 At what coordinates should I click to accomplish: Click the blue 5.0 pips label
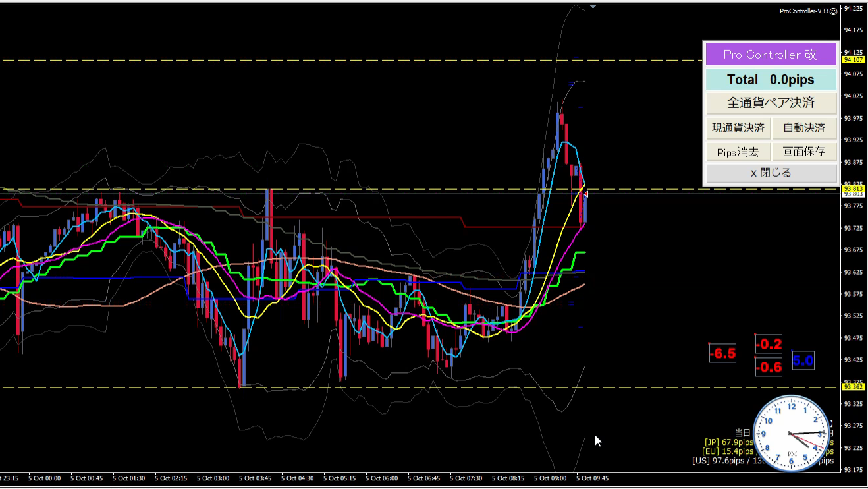pos(803,360)
